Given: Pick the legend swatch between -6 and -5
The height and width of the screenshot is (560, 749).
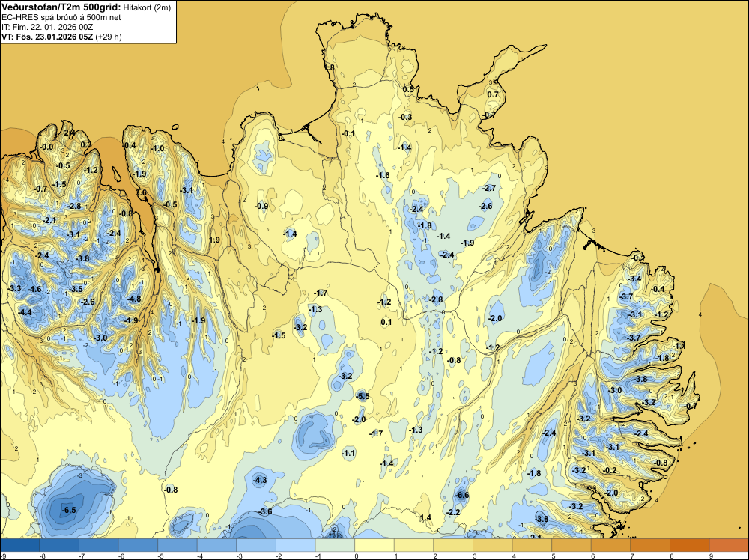Looking at the screenshot, I should pos(138,545).
